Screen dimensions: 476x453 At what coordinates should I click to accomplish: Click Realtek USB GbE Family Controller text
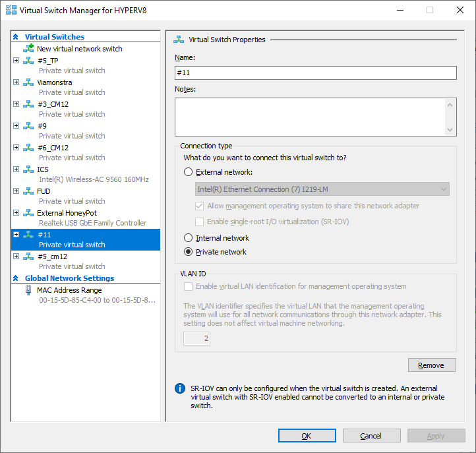click(x=92, y=223)
